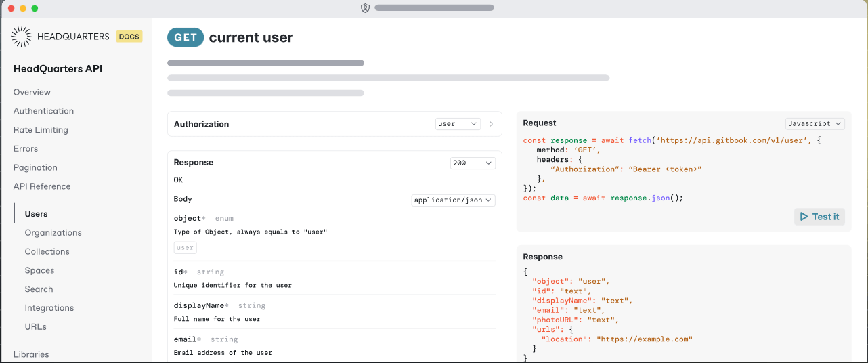Screen dimensions: 868x363
Task: Click the macOS green maximize window button
Action: [x=35, y=8]
